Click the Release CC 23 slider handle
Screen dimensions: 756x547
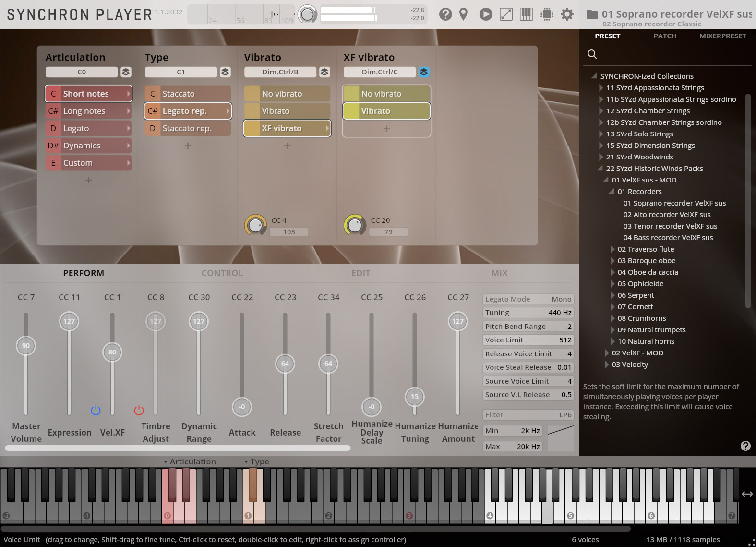coord(285,364)
